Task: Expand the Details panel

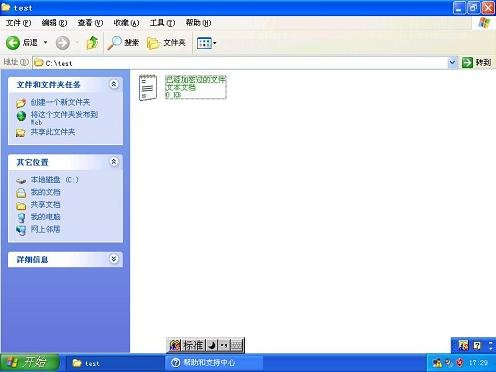Action: [114, 259]
